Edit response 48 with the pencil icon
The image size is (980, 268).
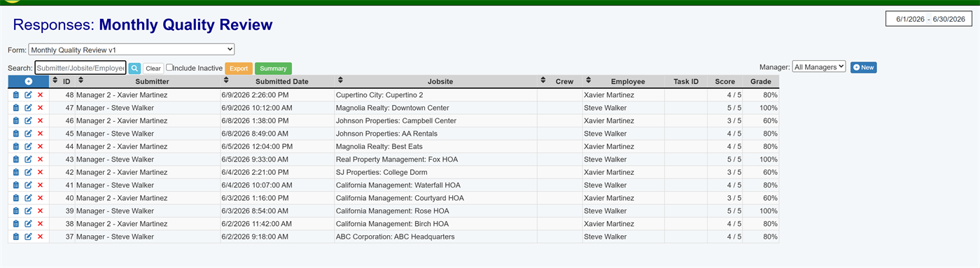pyautogui.click(x=28, y=95)
